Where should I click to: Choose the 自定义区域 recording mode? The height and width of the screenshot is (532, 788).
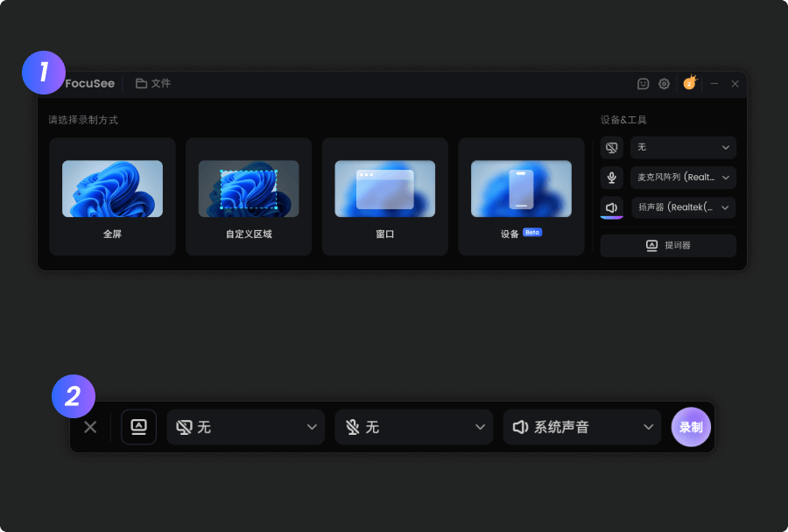(249, 196)
